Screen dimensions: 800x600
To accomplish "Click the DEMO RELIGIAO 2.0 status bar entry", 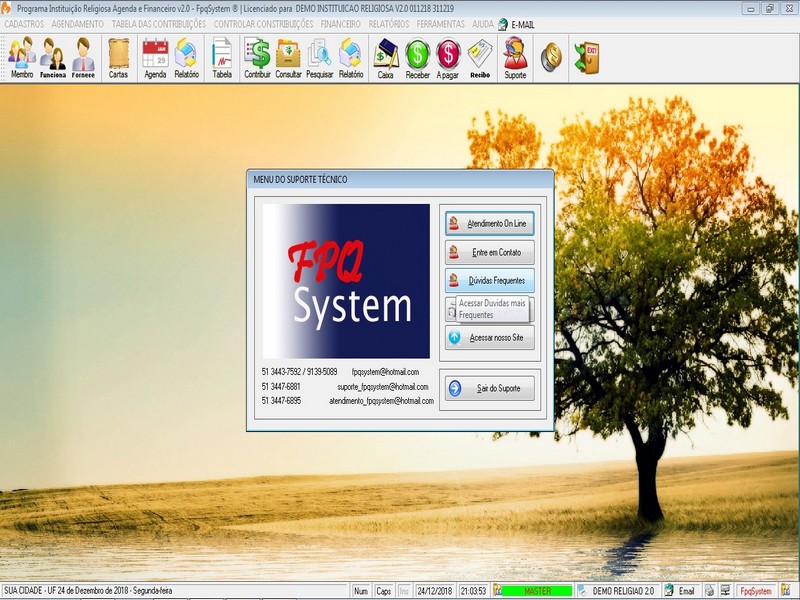I will [x=623, y=591].
